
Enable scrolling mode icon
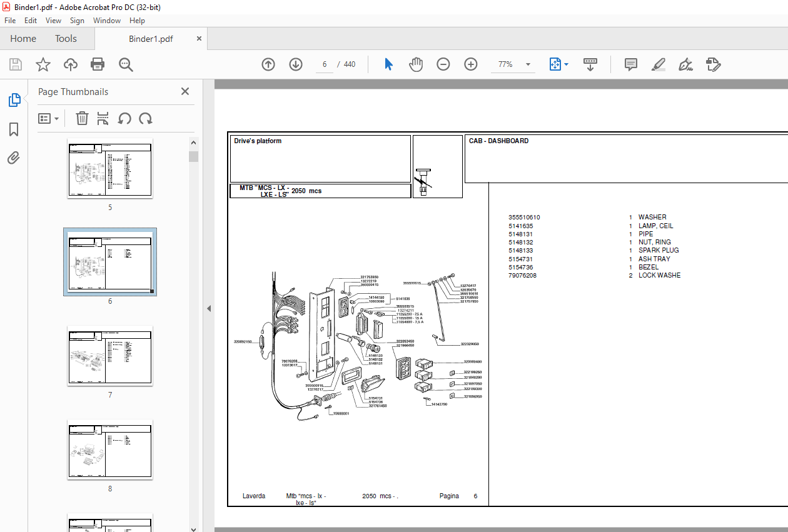590,64
